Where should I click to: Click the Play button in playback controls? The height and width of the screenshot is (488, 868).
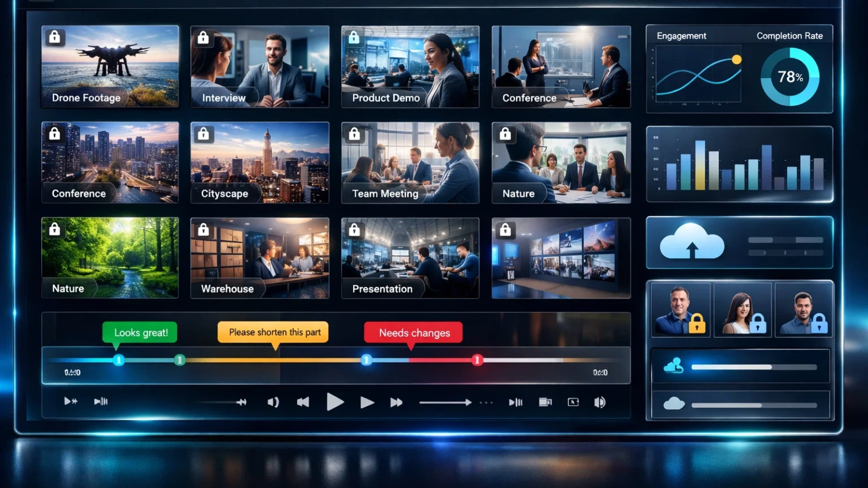[335, 402]
